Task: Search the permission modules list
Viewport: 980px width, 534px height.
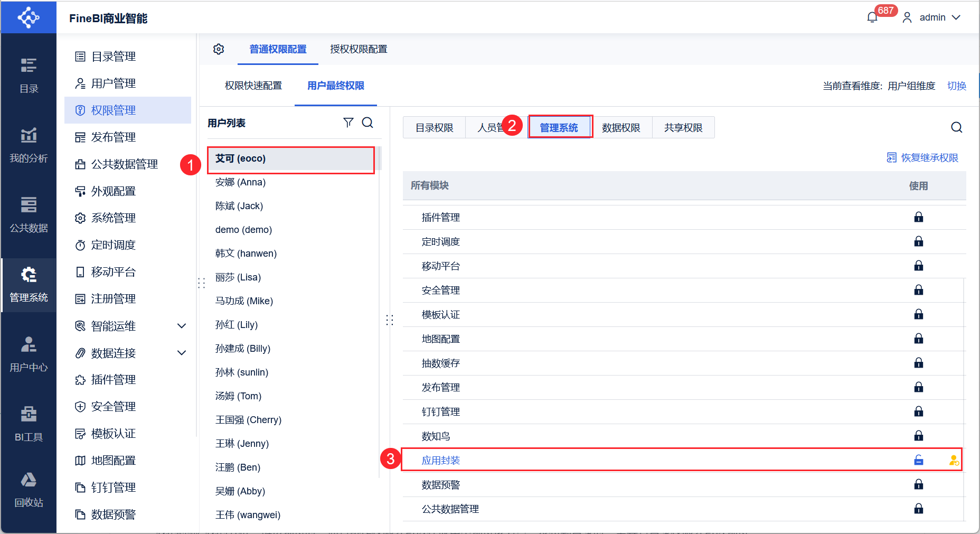Action: pos(957,127)
